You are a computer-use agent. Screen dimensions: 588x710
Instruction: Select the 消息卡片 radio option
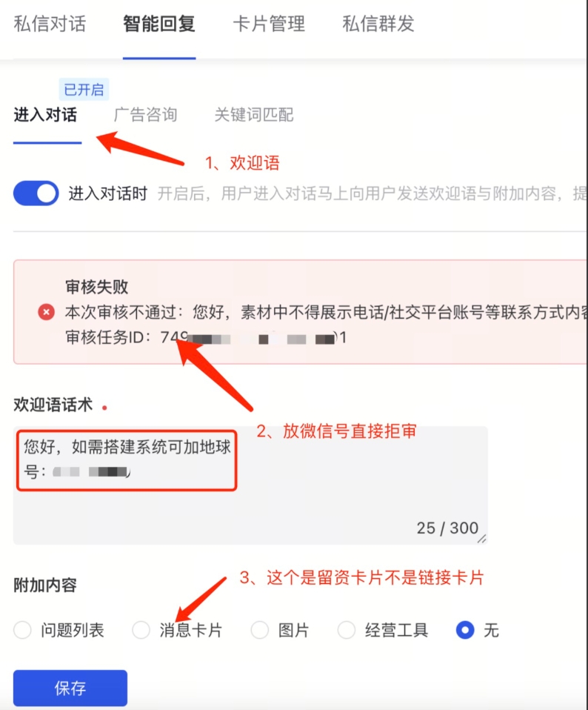click(141, 630)
